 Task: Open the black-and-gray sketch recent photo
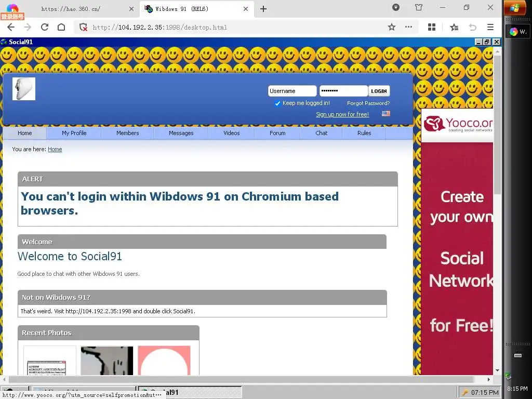point(107,361)
